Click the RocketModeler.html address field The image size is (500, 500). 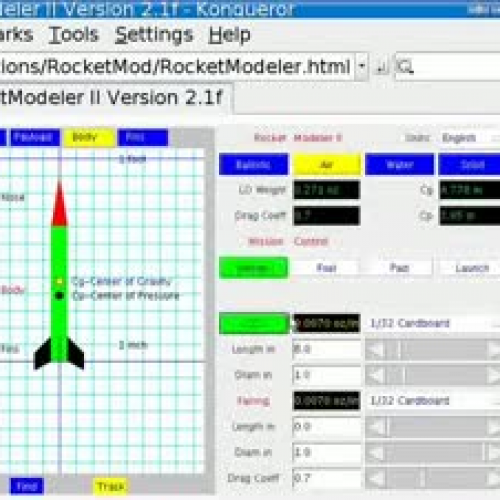[177, 66]
